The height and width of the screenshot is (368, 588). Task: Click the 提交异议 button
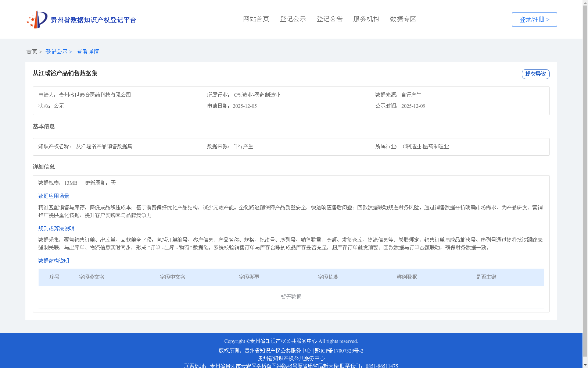click(536, 74)
